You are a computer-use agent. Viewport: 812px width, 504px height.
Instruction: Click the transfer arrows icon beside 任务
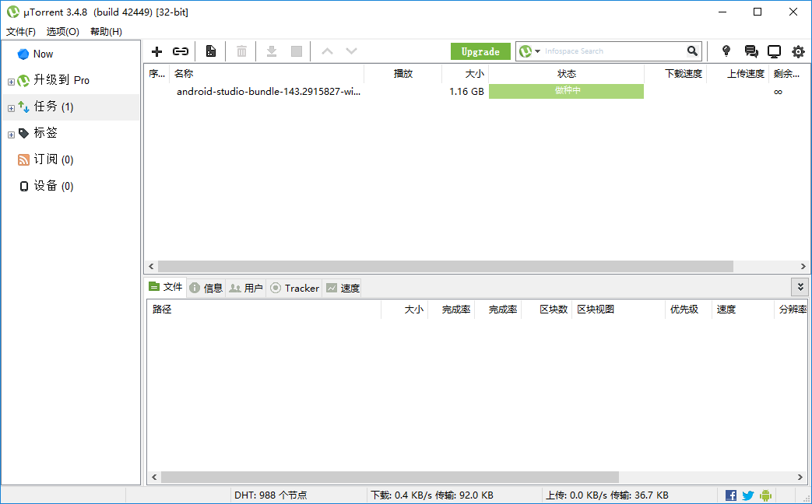click(24, 107)
